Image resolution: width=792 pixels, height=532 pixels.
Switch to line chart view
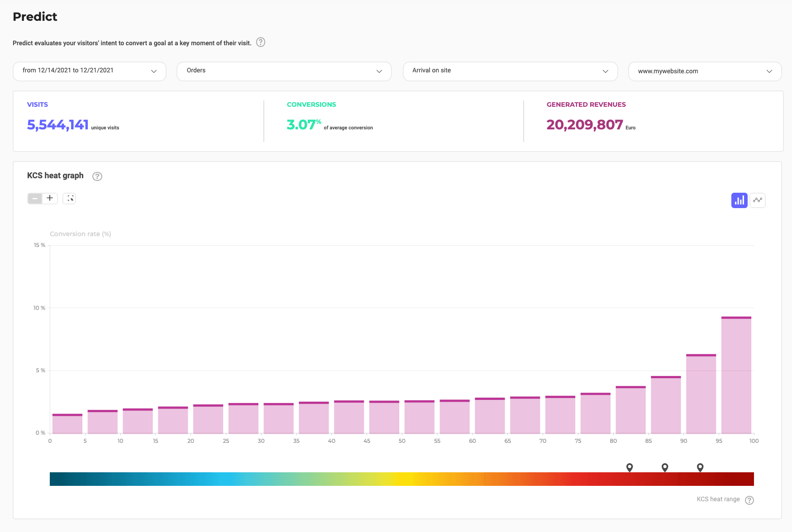(x=758, y=200)
